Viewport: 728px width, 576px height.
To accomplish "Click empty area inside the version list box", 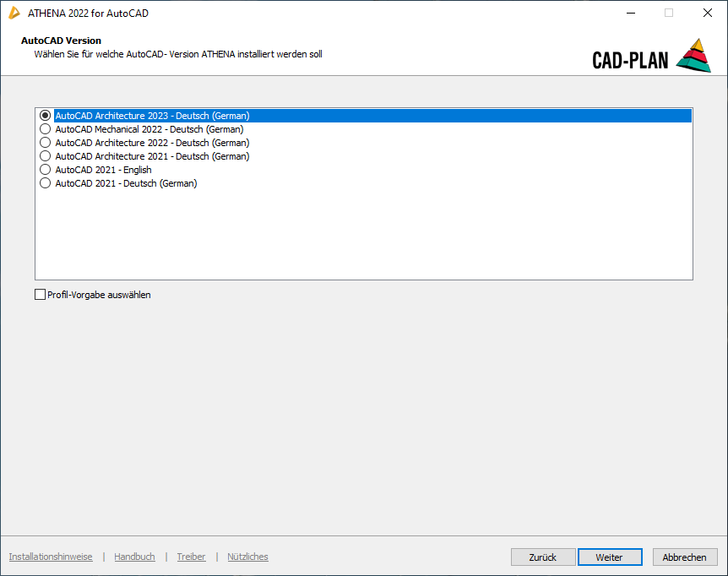I will coord(363,236).
